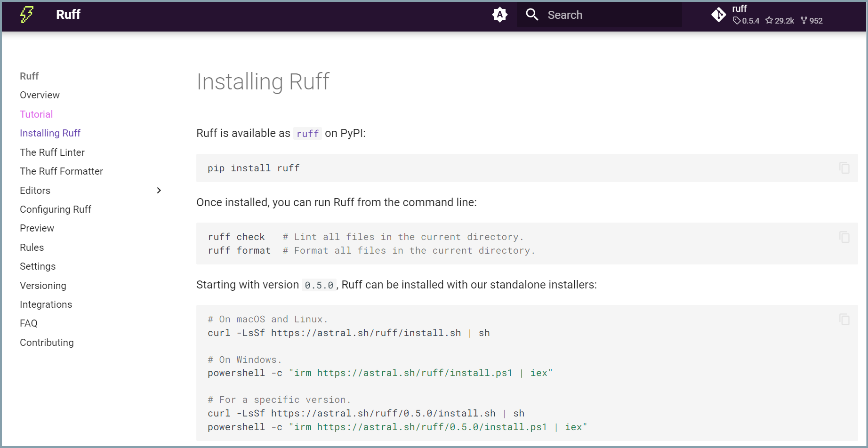Click the Ruff title in header
The image size is (868, 448).
(68, 15)
